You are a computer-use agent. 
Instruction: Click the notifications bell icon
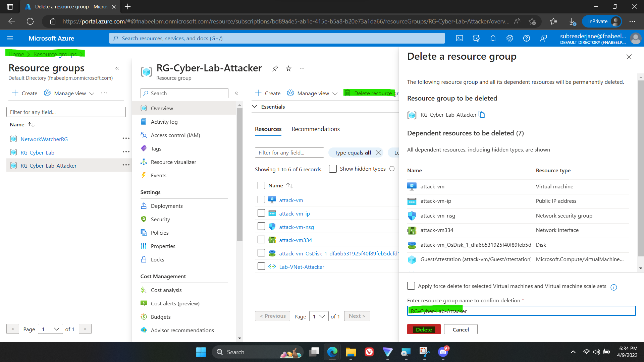click(x=493, y=39)
